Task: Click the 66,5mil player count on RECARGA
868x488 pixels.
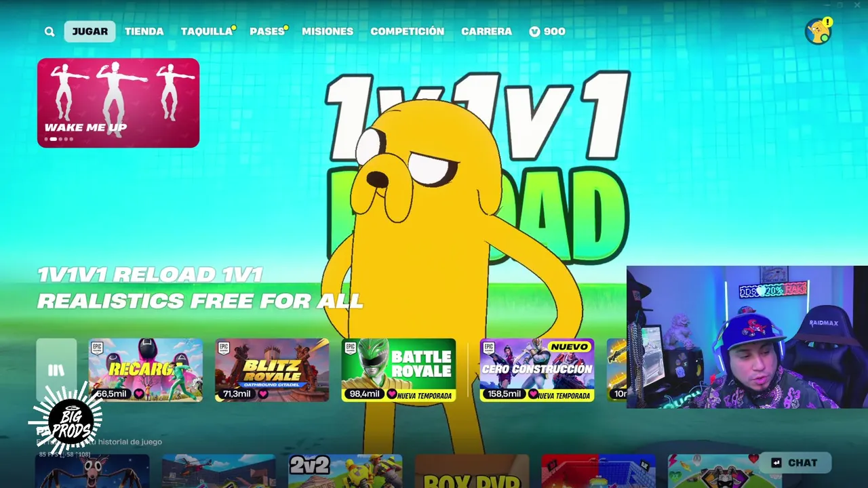Action: pyautogui.click(x=111, y=394)
